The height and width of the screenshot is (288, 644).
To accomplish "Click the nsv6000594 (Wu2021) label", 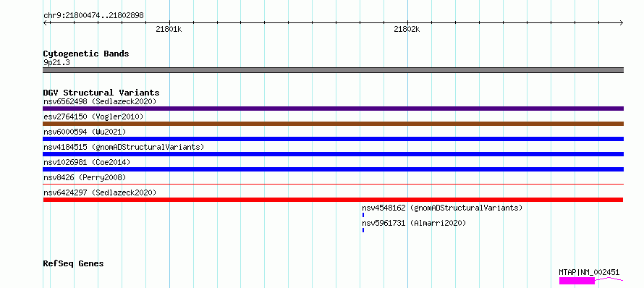I will [x=85, y=132].
